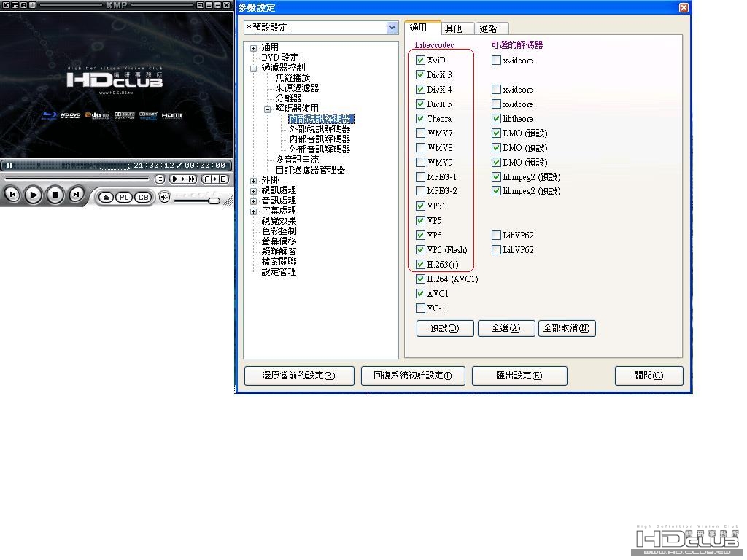Uncheck the H.263(+) checkbox
747x560 pixels.
click(420, 264)
